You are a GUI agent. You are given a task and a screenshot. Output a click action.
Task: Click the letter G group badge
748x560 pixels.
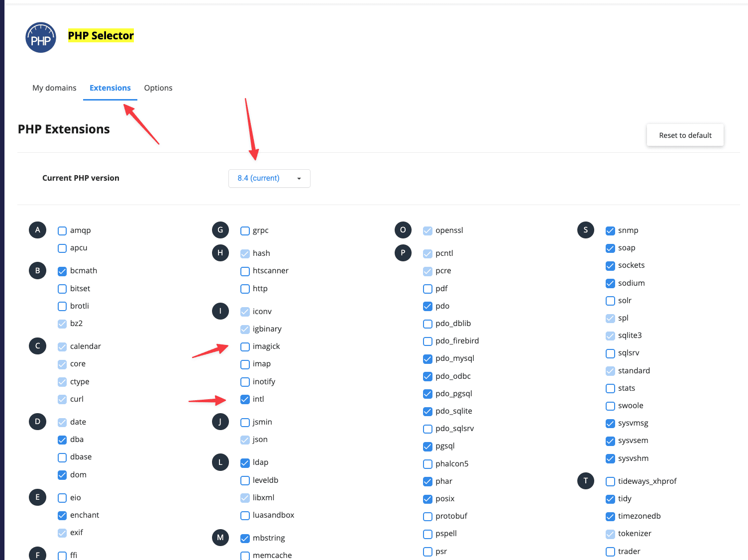220,230
